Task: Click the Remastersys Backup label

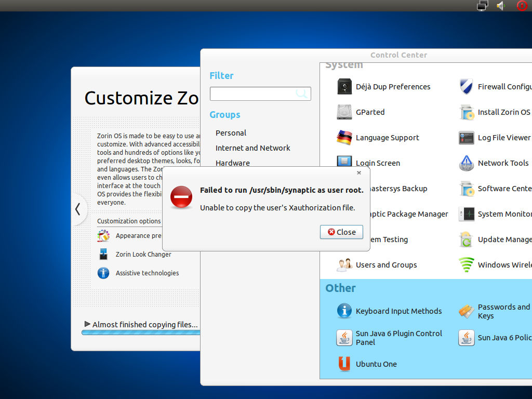Action: tap(398, 189)
